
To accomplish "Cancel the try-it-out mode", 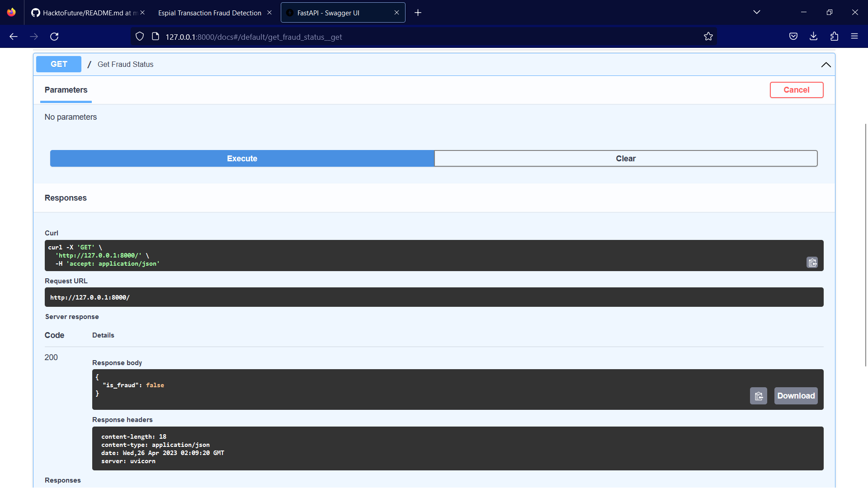I will pyautogui.click(x=797, y=90).
